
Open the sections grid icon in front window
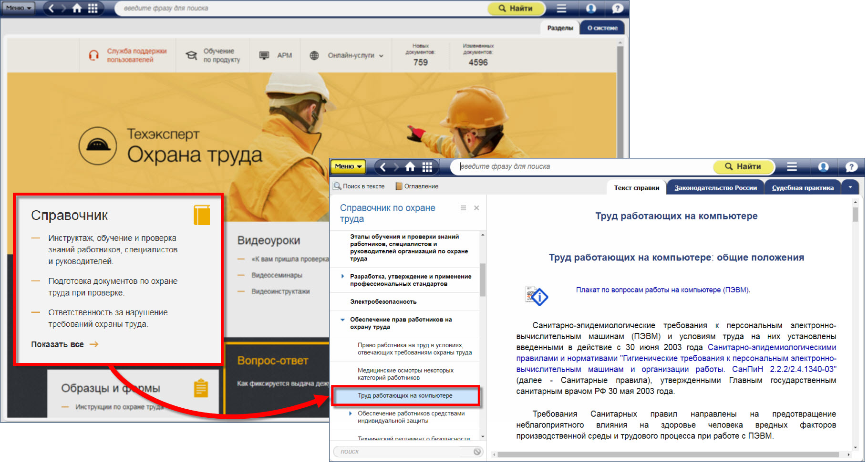click(427, 167)
